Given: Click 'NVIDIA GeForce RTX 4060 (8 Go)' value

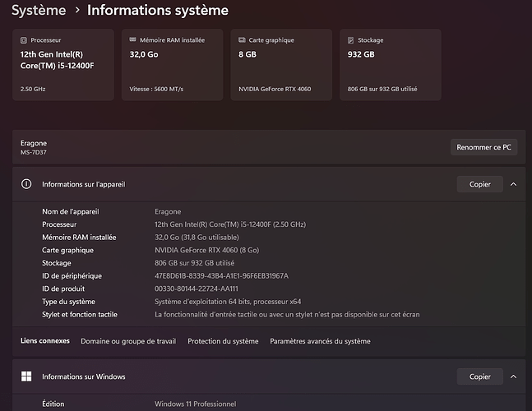Looking at the screenshot, I should click(207, 250).
